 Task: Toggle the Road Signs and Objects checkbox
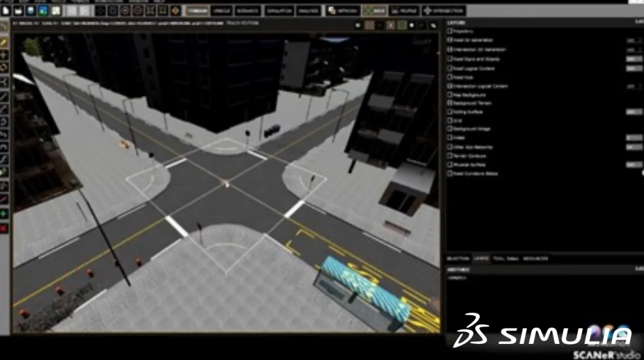point(450,59)
